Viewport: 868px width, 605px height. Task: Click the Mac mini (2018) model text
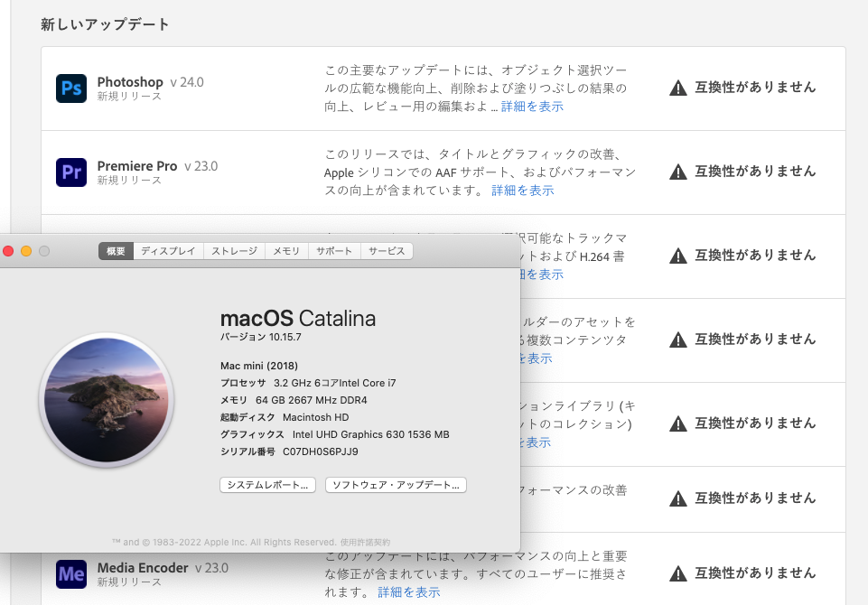pyautogui.click(x=259, y=366)
